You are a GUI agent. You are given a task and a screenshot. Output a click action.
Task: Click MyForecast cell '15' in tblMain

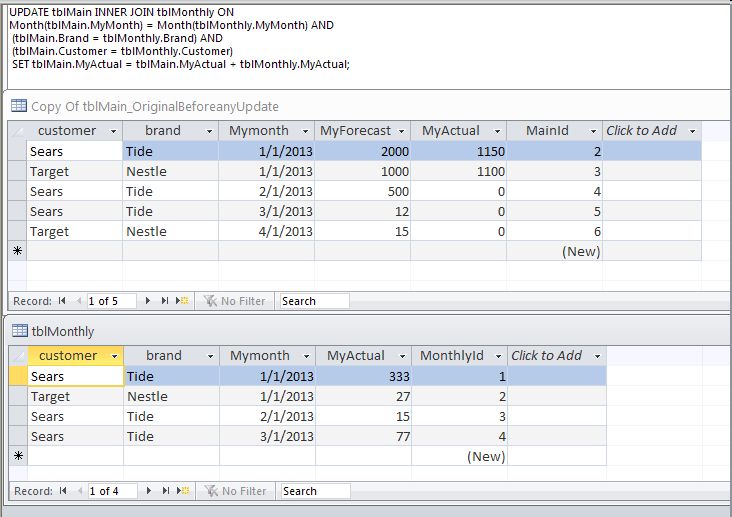(362, 231)
